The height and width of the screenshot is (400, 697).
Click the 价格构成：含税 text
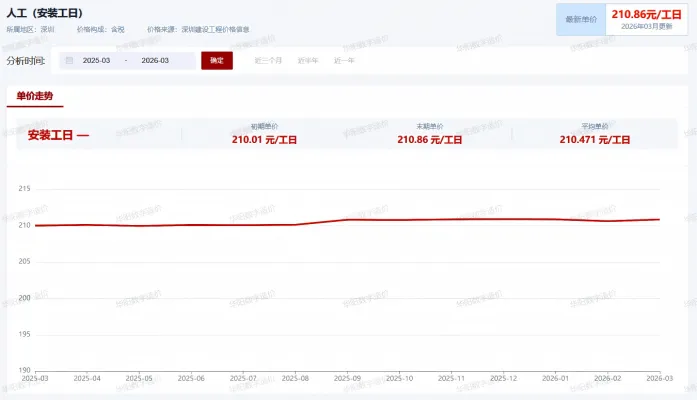pos(100,29)
